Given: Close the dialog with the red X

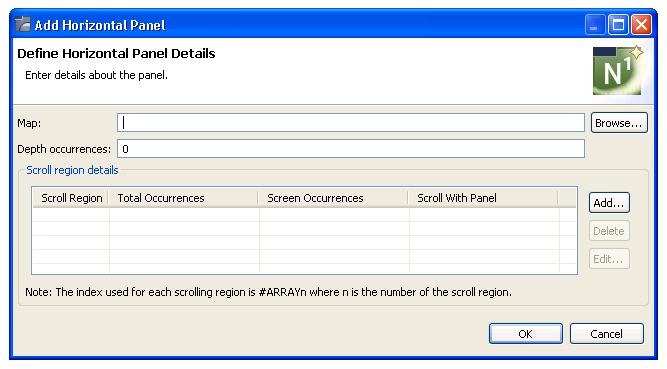Looking at the screenshot, I should [x=641, y=25].
